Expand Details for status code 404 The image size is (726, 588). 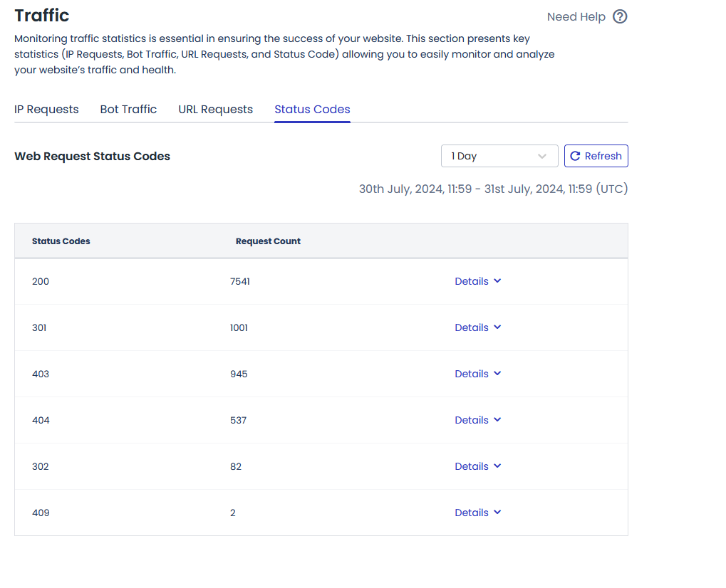pos(478,420)
